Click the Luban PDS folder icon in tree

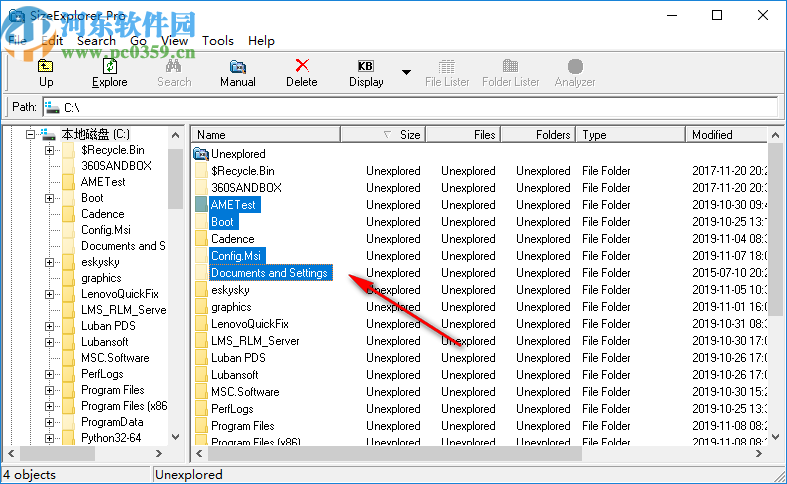pyautogui.click(x=69, y=326)
